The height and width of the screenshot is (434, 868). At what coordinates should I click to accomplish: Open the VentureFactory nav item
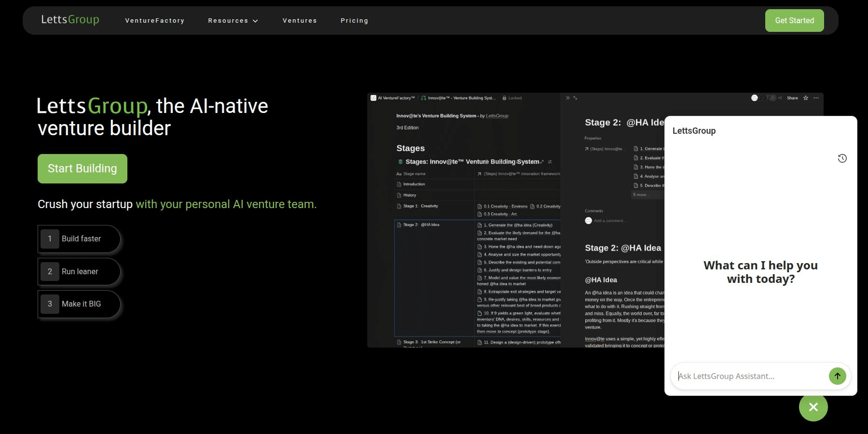[x=155, y=21]
